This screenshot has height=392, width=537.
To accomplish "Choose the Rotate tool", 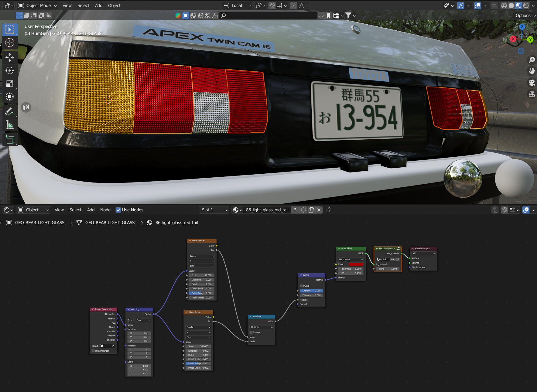I will pos(10,70).
